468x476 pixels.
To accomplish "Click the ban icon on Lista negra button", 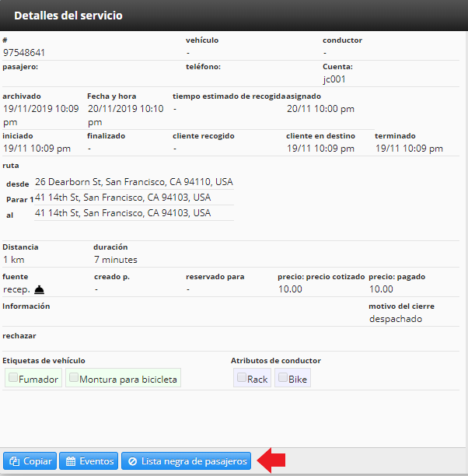I will 133,461.
